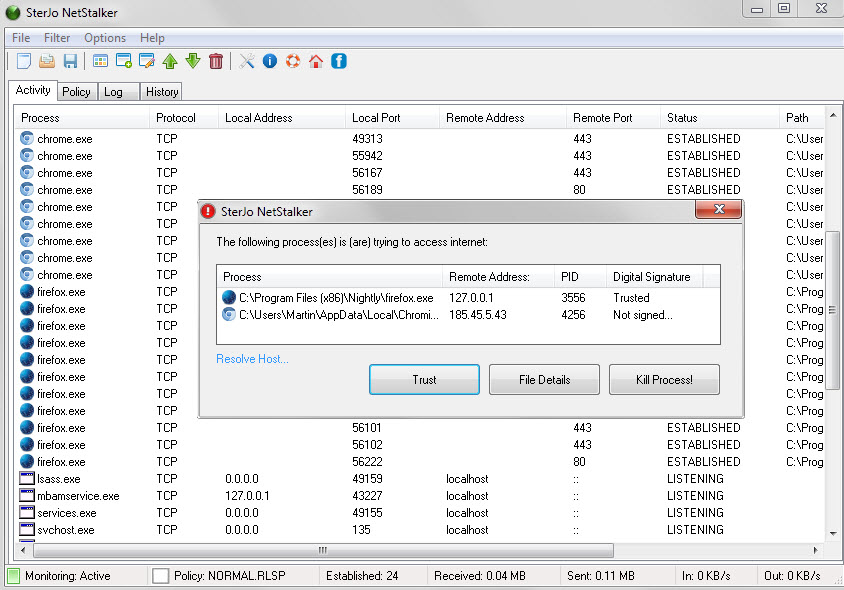Click the red trash can Delete icon
844x590 pixels.
(x=216, y=61)
